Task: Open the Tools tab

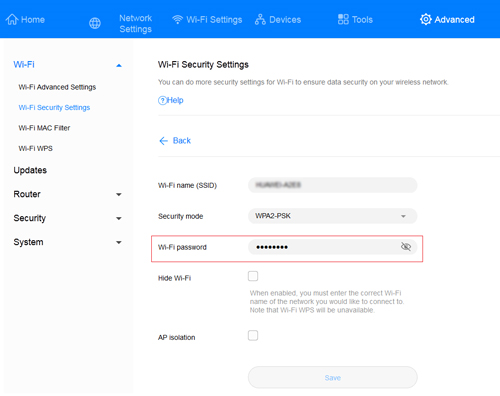Action: pyautogui.click(x=362, y=20)
